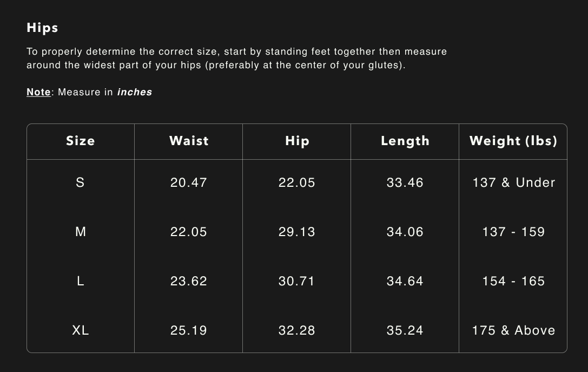Select the bold italic word inches
588x372 pixels.
tap(135, 92)
